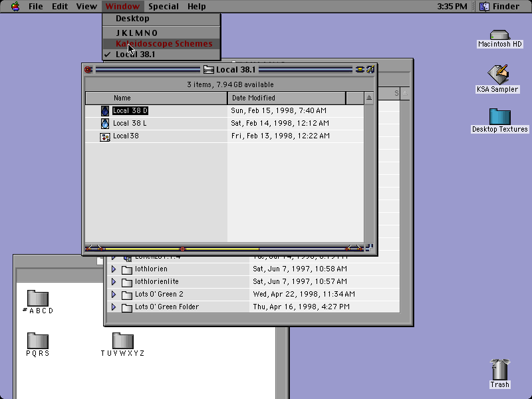This screenshot has width=532, height=399.
Task: Click the Local 38 L scheme icon
Action: tap(105, 124)
